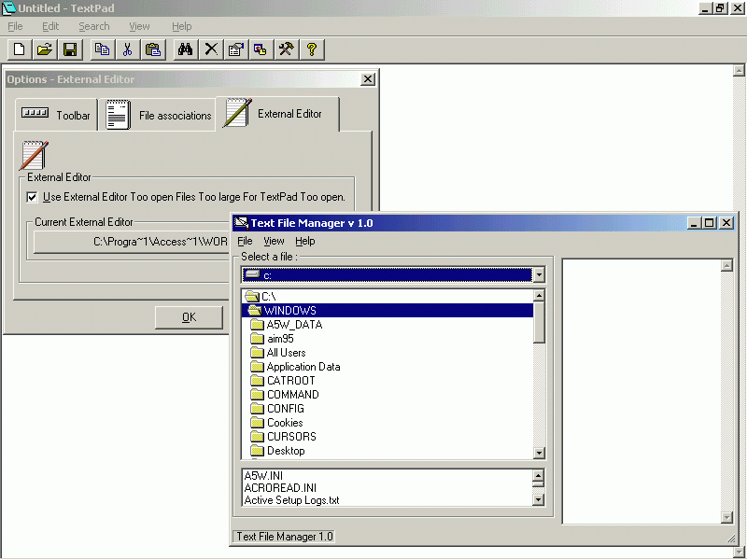Click the New document toolbar icon
This screenshot has width=747, height=560.
pyautogui.click(x=19, y=49)
